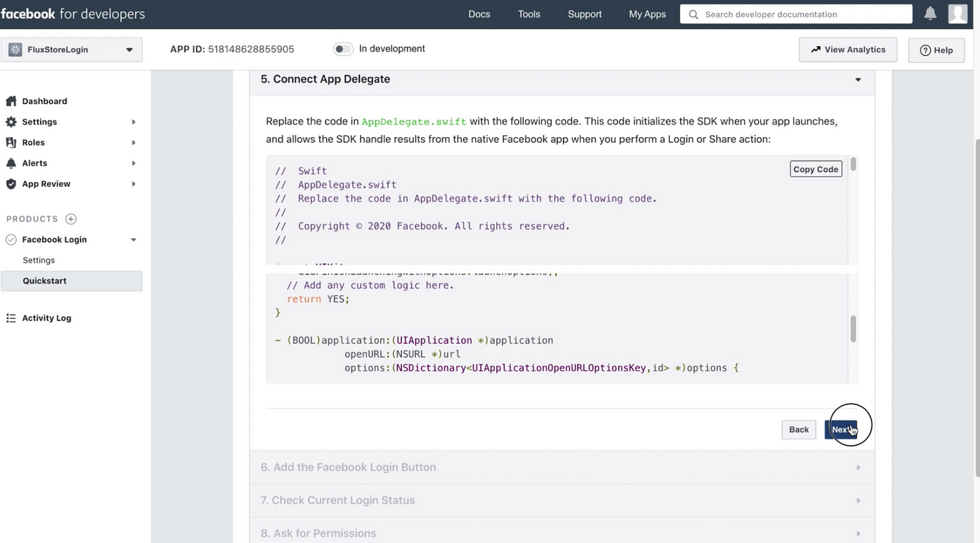Click the upper code box scrollbar thumb

[x=853, y=164]
